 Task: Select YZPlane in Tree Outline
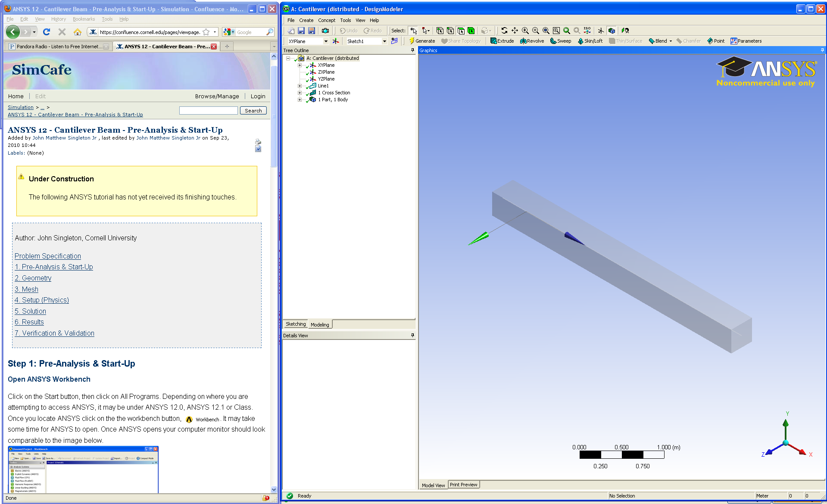tap(326, 79)
